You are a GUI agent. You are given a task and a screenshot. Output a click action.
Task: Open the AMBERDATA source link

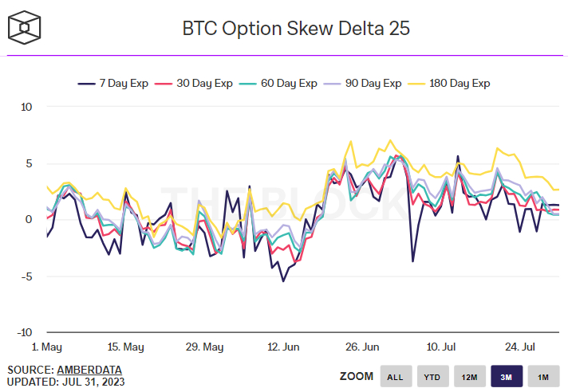click(x=89, y=370)
